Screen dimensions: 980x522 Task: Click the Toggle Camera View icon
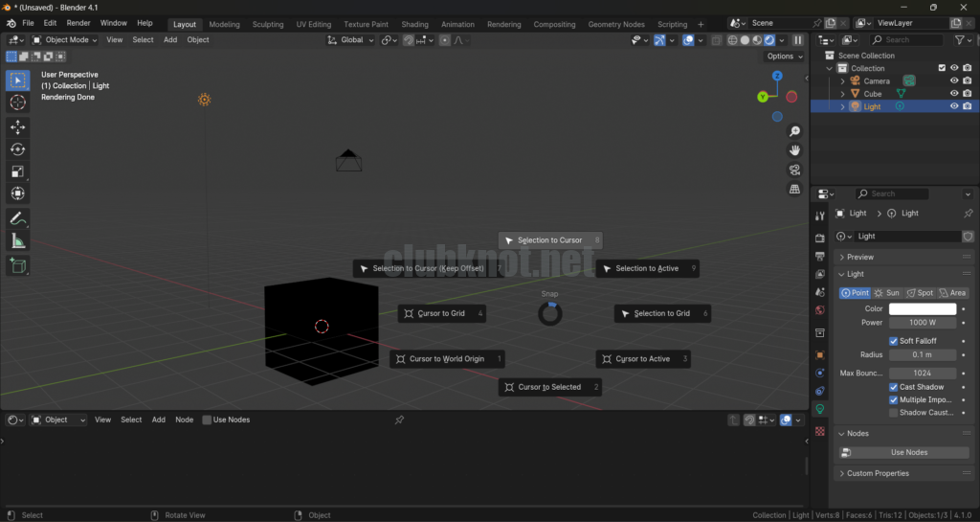click(x=794, y=170)
